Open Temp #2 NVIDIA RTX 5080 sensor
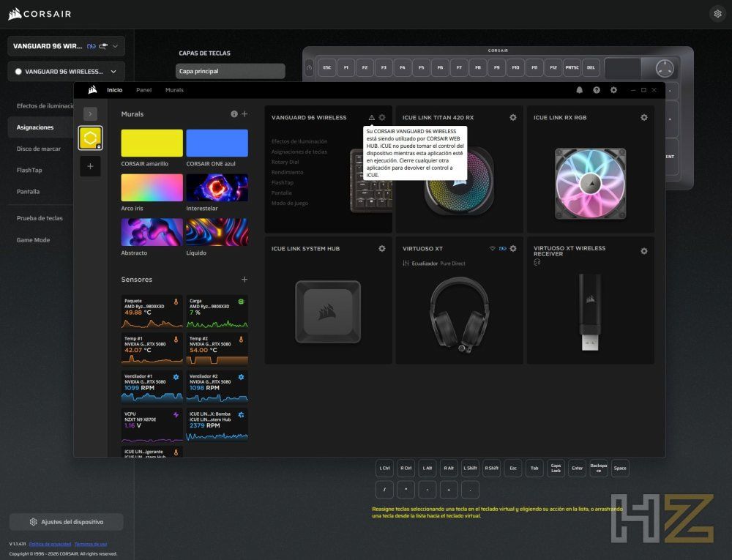732x560 pixels. [x=217, y=349]
